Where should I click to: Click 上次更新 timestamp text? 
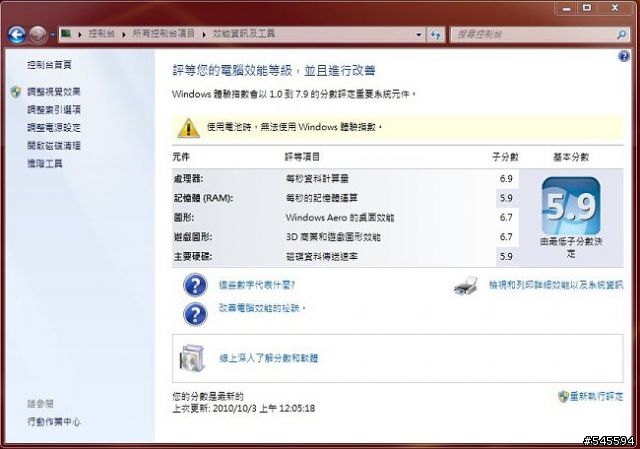pos(244,408)
